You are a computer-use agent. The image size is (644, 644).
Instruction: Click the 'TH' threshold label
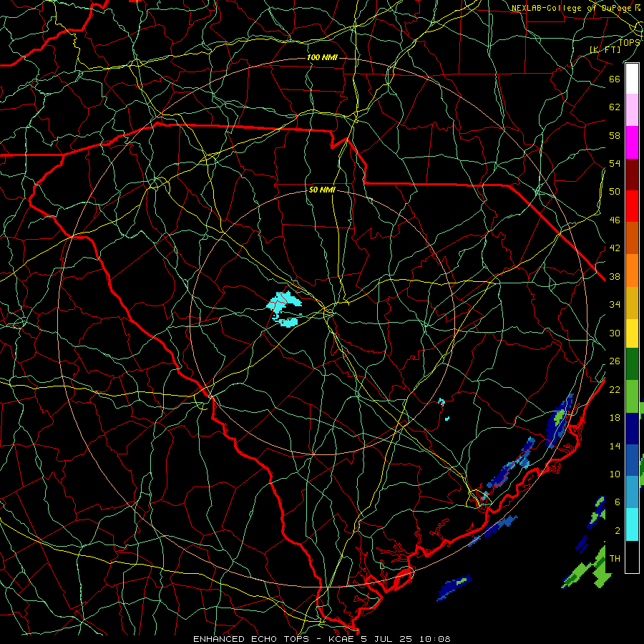tap(615, 559)
